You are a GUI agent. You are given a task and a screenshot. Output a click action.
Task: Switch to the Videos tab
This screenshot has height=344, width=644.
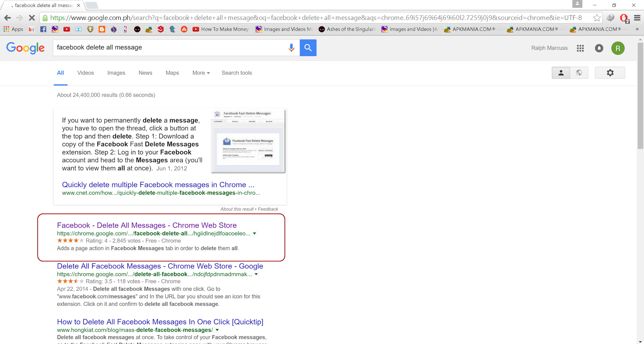pos(85,73)
